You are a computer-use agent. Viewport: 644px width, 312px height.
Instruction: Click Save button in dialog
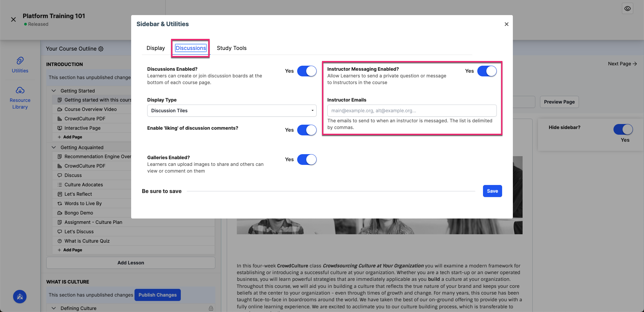pyautogui.click(x=492, y=191)
